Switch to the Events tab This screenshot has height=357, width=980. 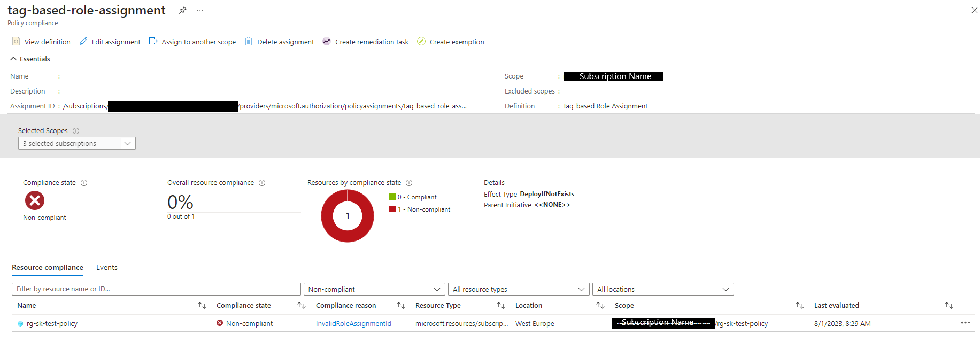106,267
